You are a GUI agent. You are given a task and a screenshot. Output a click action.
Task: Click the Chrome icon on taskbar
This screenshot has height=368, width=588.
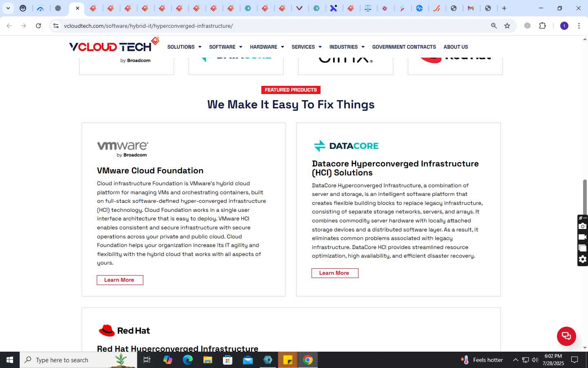(x=308, y=360)
